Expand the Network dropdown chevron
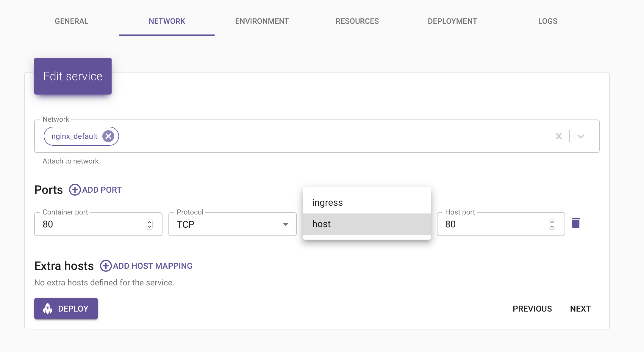Screen dimensions: 644x352 coord(581,136)
